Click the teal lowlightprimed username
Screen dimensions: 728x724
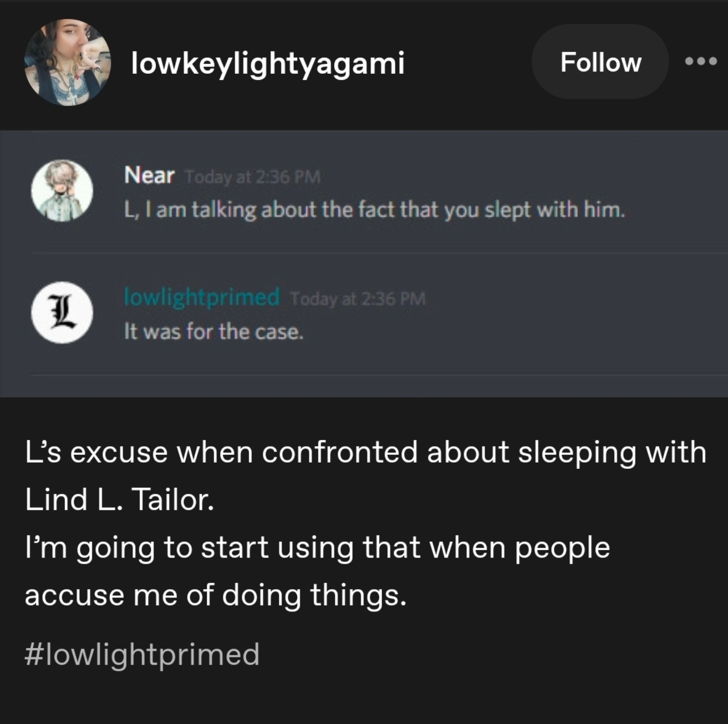(x=202, y=297)
